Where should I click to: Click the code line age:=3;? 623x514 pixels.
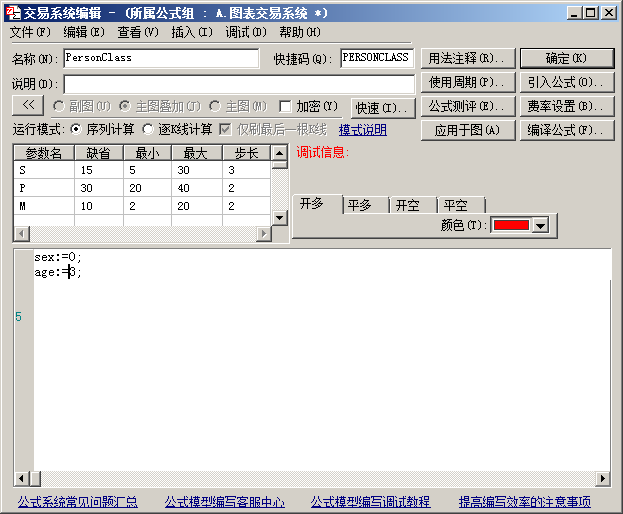[x=58, y=272]
